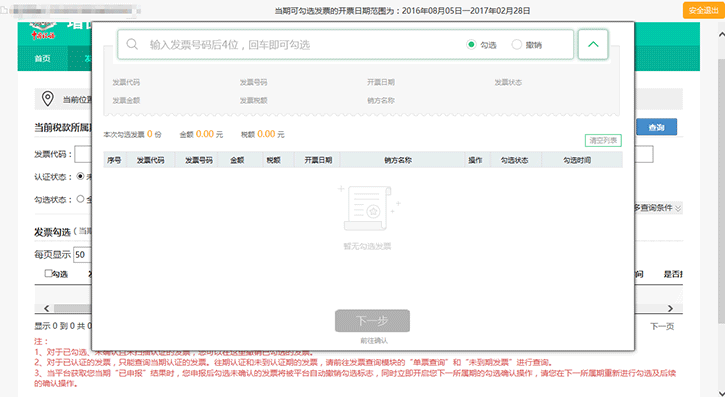The image size is (725, 397).
Task: Open the 首页 tab in background page
Action: (43, 59)
